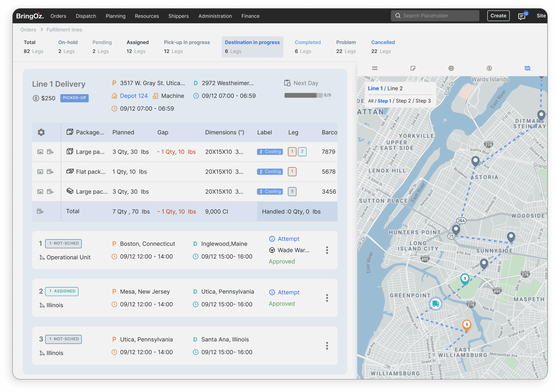Click the teal pin numbered 1 on map

point(465,279)
